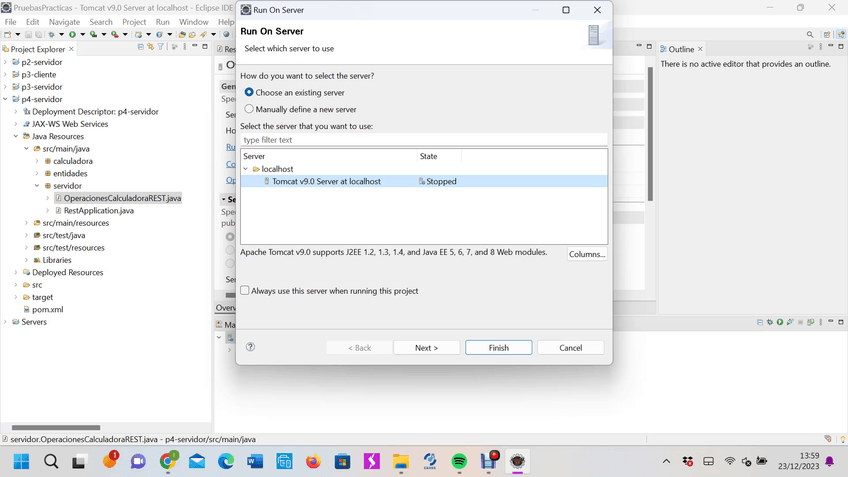Select Tomcat v9.0 Server at localhost row
The image size is (848, 477).
[424, 181]
